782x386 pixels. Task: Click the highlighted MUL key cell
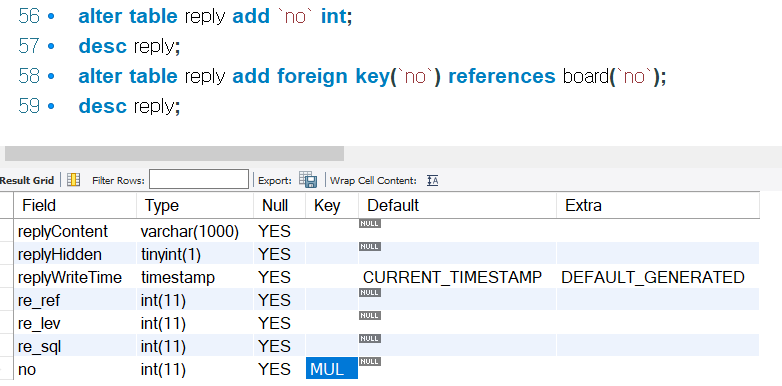click(332, 369)
